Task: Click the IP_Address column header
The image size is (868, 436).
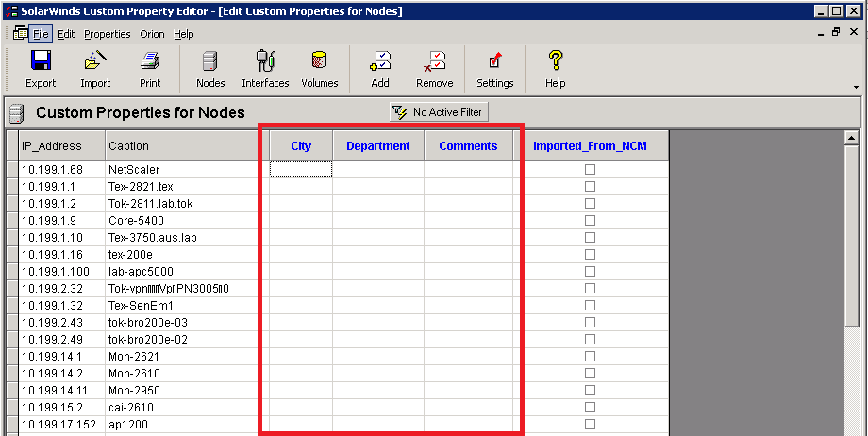Action: pyautogui.click(x=62, y=145)
